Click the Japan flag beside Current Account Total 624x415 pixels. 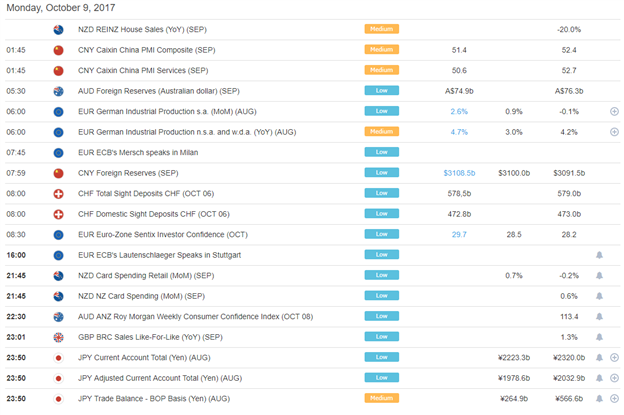(x=58, y=358)
